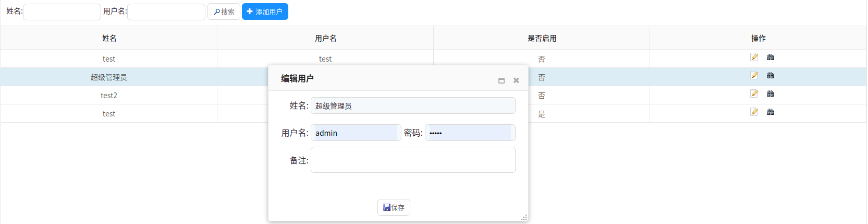This screenshot has width=868, height=224.
Task: Maximize the 编辑用户 dialog
Action: click(502, 80)
